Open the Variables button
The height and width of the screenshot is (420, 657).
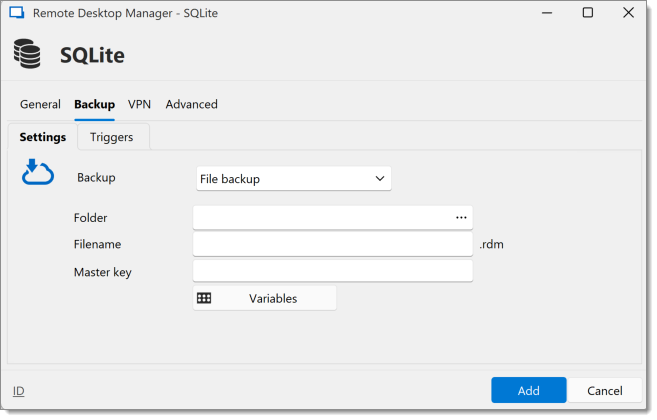coord(264,298)
